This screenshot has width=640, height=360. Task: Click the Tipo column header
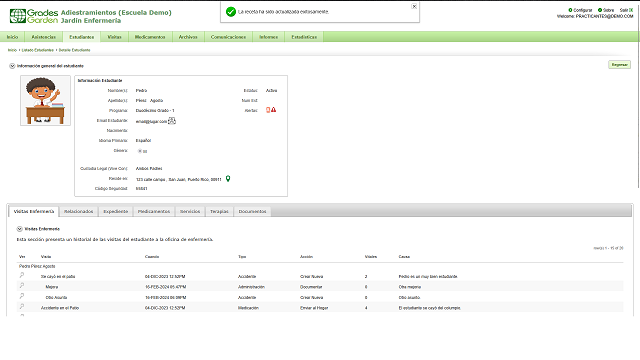pos(242,257)
